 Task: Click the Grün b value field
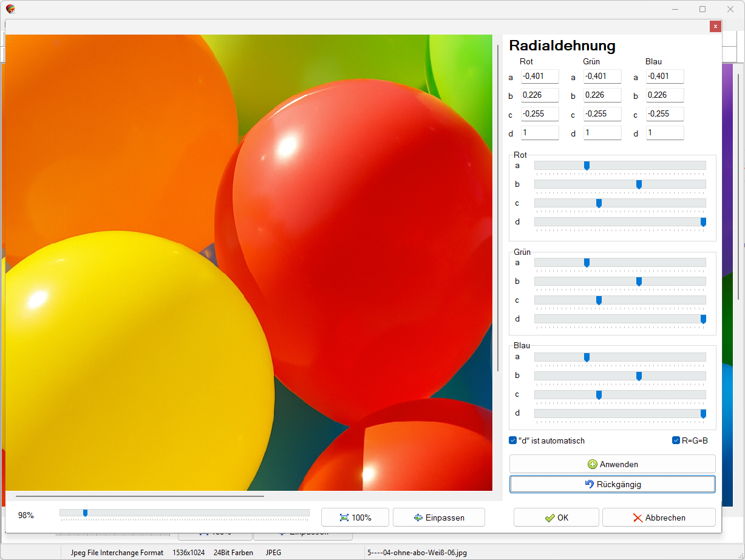pyautogui.click(x=602, y=95)
